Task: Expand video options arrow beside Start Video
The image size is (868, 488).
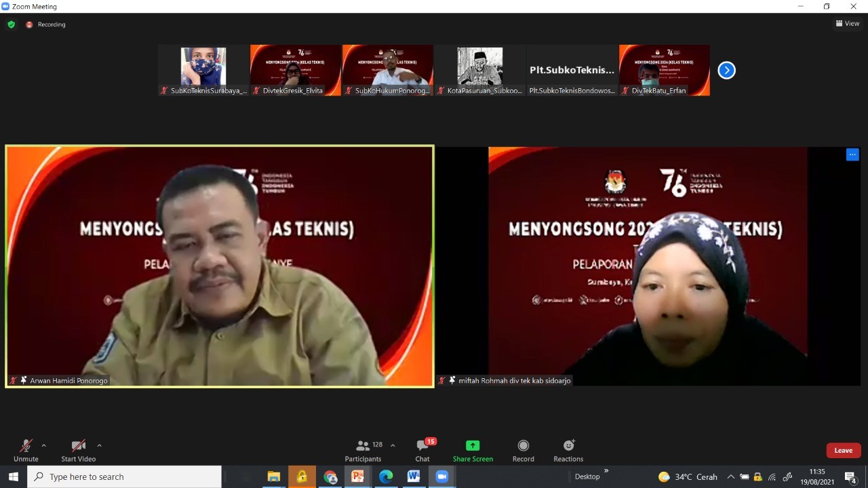Action: click(x=99, y=445)
